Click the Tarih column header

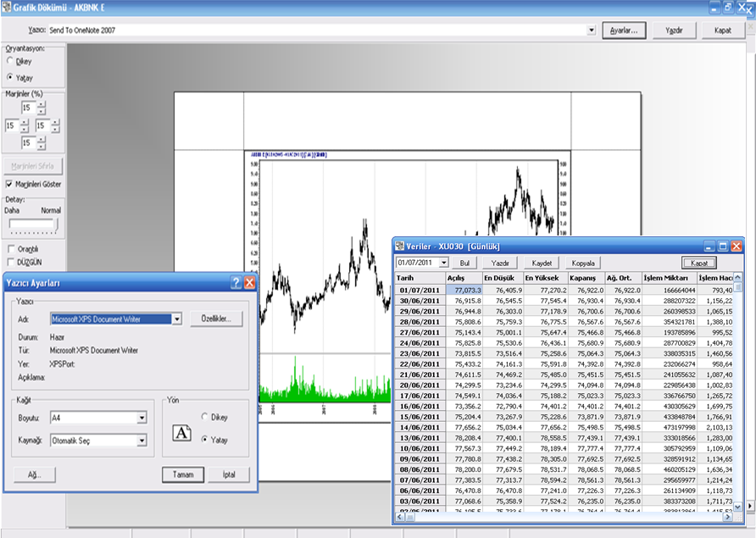[x=420, y=278]
